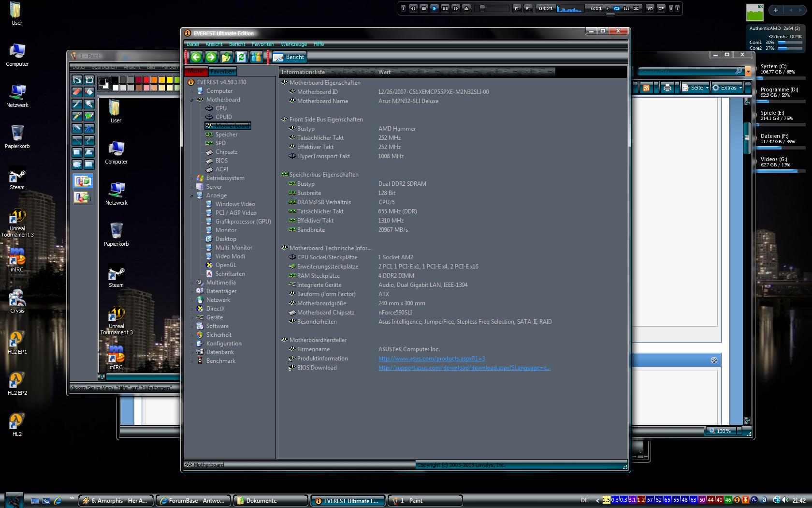Click the browser search input field
The image size is (812, 508).
[686, 71]
